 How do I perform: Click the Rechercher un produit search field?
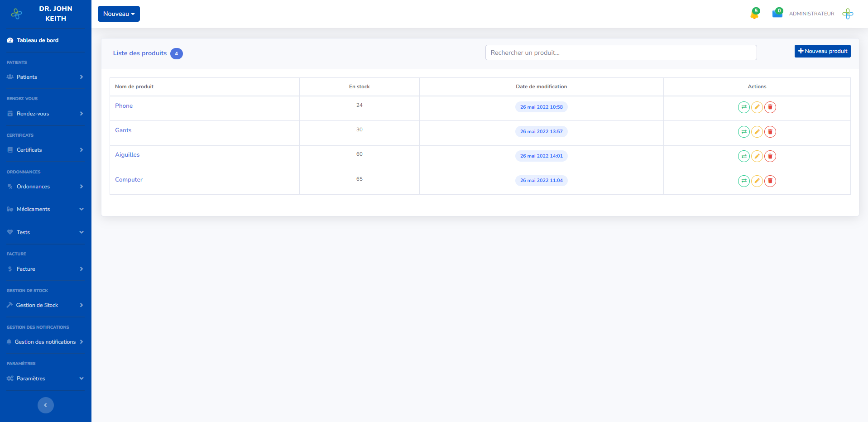click(621, 53)
